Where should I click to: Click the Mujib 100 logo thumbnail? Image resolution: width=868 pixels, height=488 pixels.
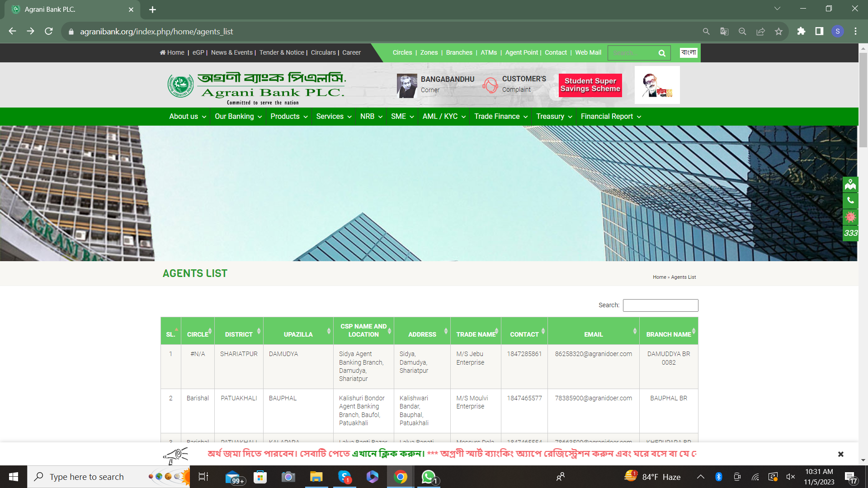(657, 85)
